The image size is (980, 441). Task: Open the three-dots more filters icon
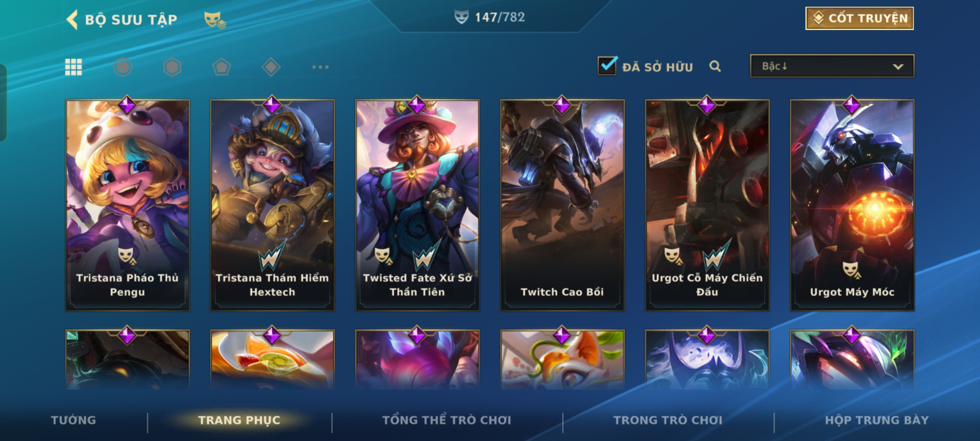321,67
